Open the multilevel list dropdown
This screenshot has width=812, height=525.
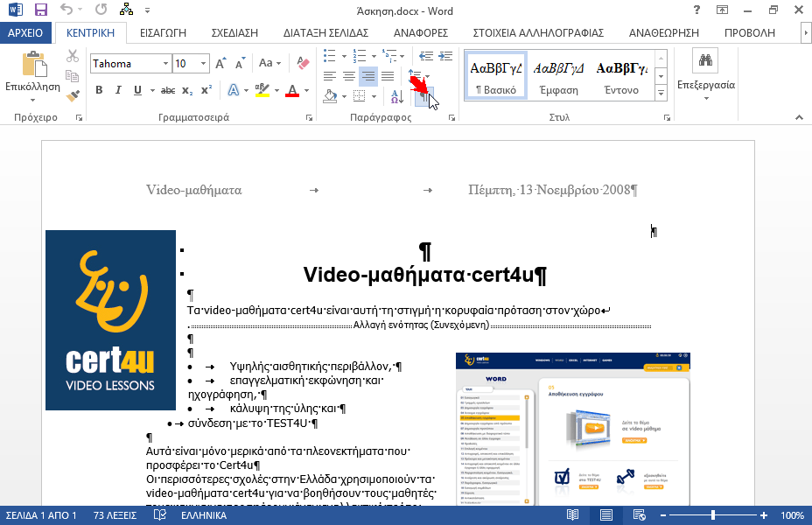pos(402,56)
